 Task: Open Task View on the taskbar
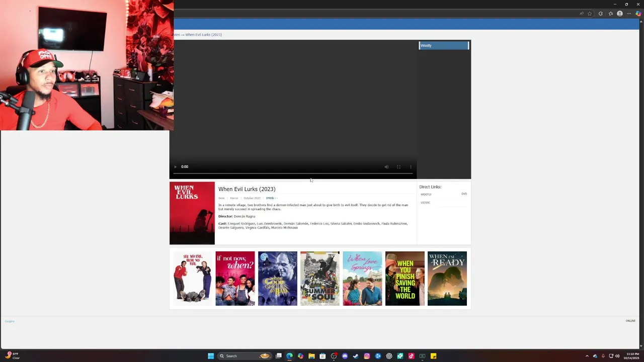coord(278,356)
